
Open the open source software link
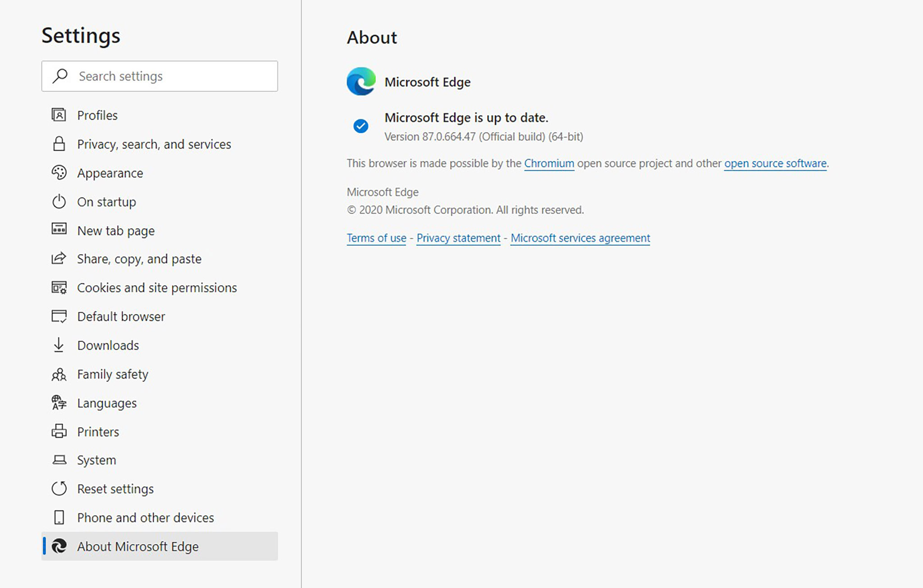775,163
